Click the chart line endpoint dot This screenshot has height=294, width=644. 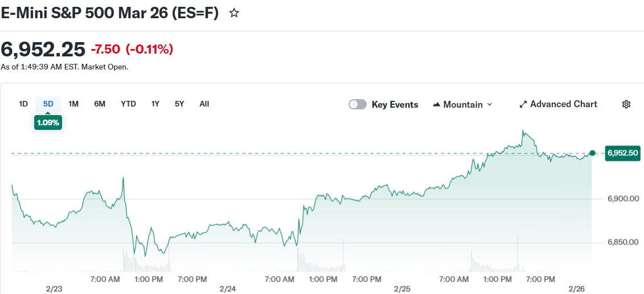click(592, 153)
